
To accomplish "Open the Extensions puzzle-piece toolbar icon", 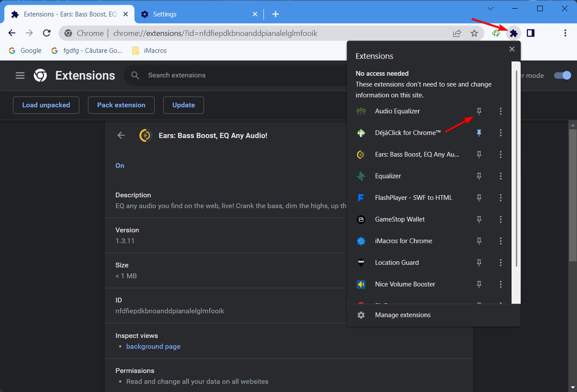I will pyautogui.click(x=513, y=33).
